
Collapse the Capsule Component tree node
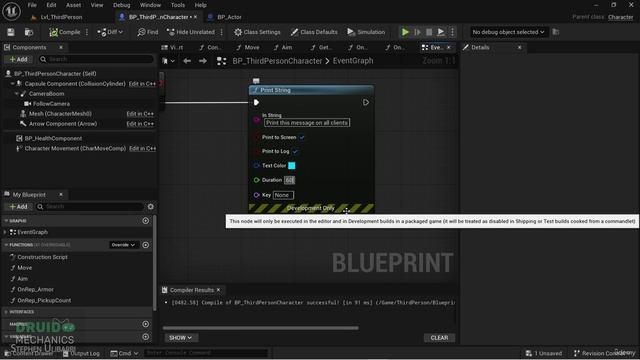pyautogui.click(x=12, y=83)
